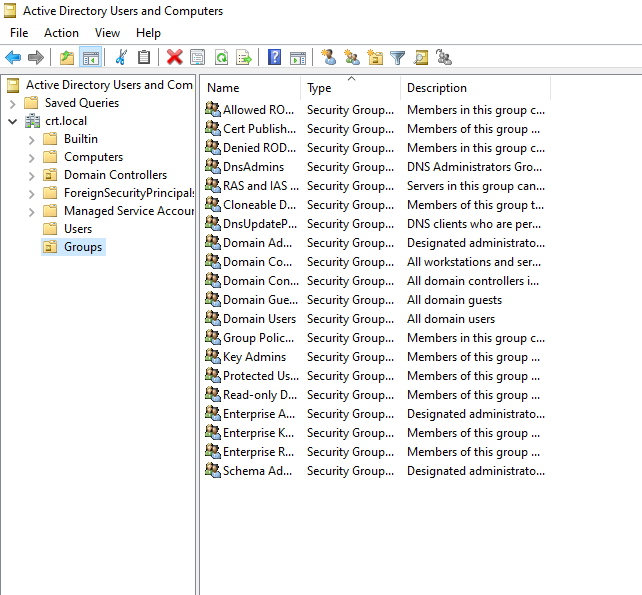Screen dimensions: 642x595
Task: Click the green Refresh toolbar icon
Action: click(222, 57)
